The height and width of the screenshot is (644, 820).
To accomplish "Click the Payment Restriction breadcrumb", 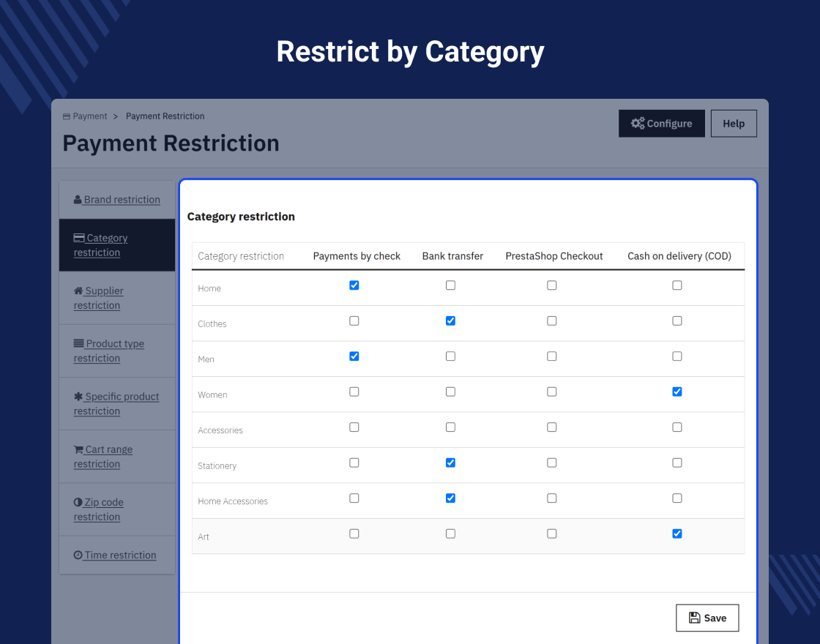I will click(x=165, y=116).
